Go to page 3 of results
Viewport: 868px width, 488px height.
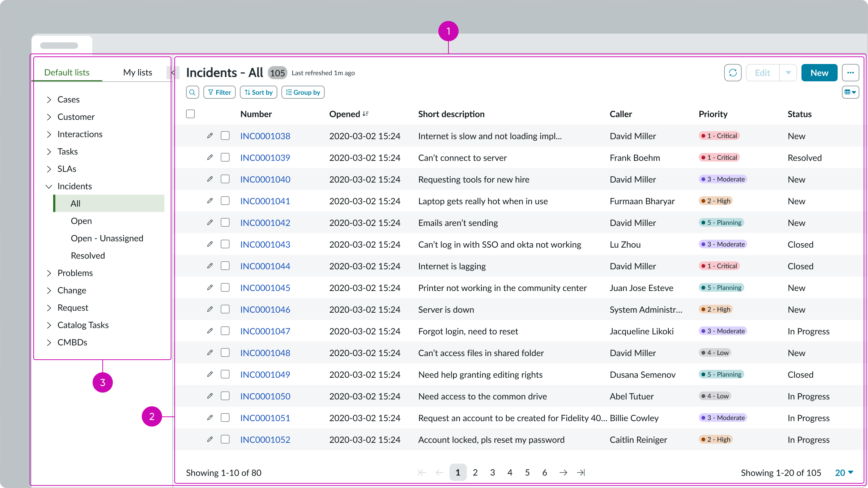pyautogui.click(x=492, y=472)
